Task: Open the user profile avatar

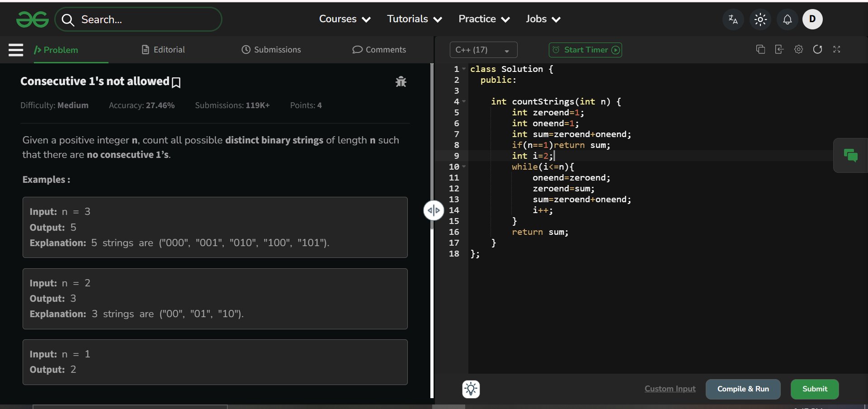Action: click(812, 19)
